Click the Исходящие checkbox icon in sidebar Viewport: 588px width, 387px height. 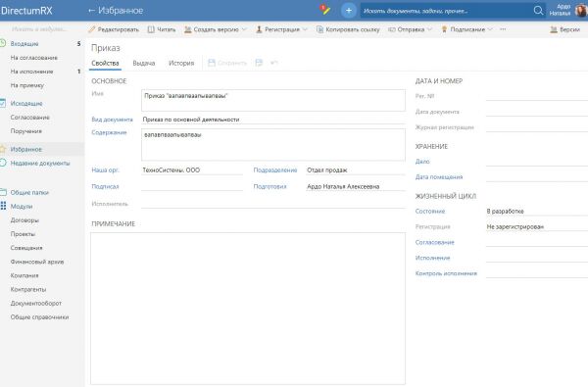coord(3,103)
